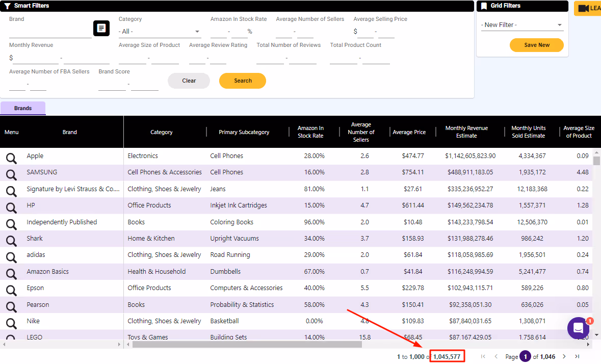This screenshot has height=364, width=601.
Task: Open menu icon for Independently Published
Action: coord(11,224)
